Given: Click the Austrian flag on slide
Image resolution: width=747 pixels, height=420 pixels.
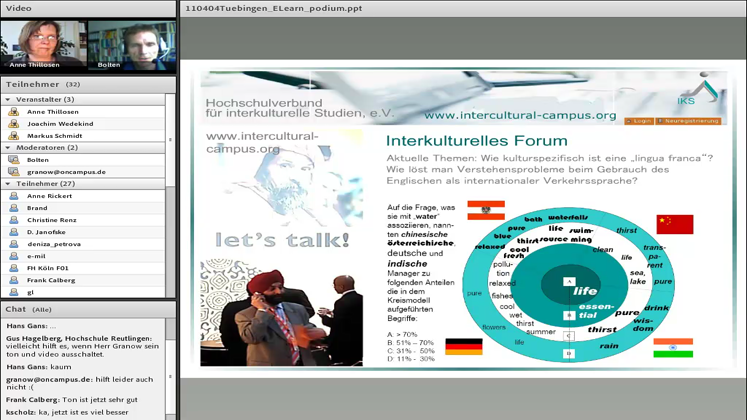Looking at the screenshot, I should tap(486, 210).
